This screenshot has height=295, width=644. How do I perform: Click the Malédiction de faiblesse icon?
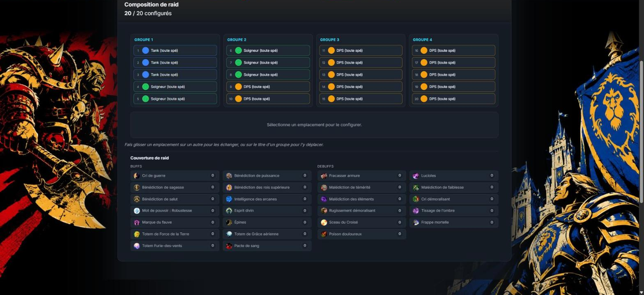pos(416,187)
